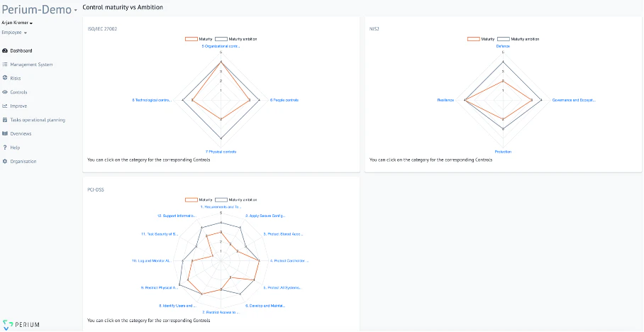
Task: Click the Resilience category in NIS2 chart
Action: [445, 100]
